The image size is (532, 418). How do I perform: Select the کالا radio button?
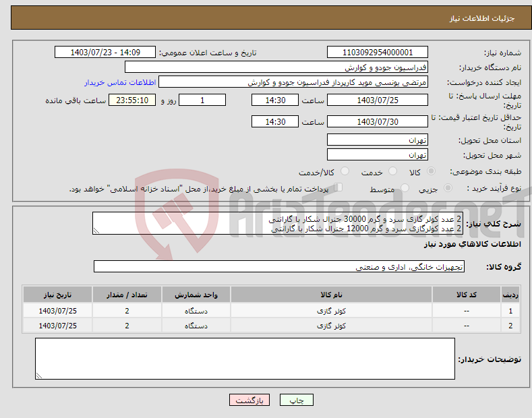tap(431, 171)
